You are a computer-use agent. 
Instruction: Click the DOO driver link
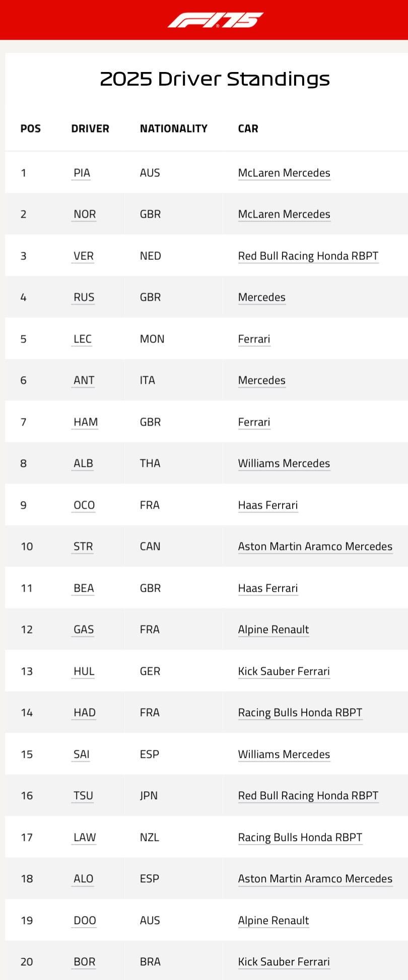coord(85,921)
